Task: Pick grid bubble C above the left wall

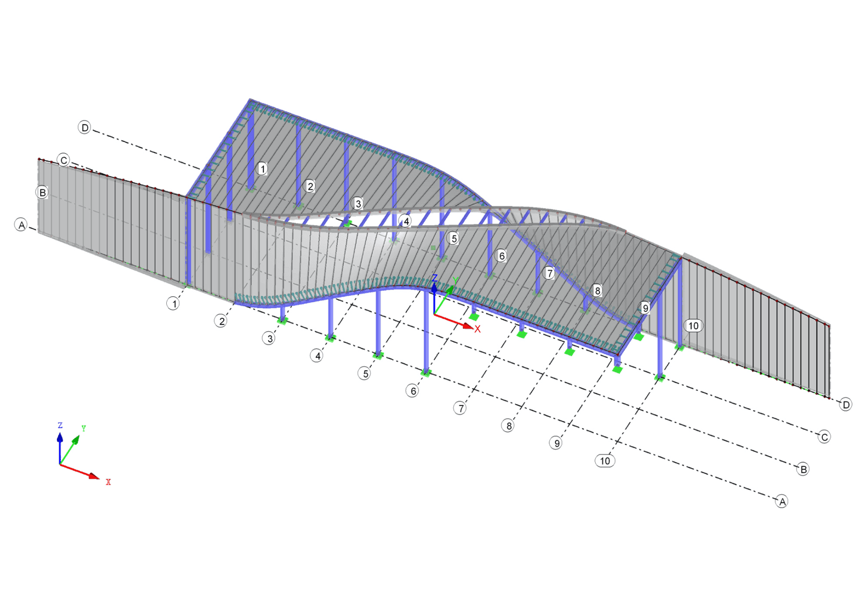Action: 64,160
